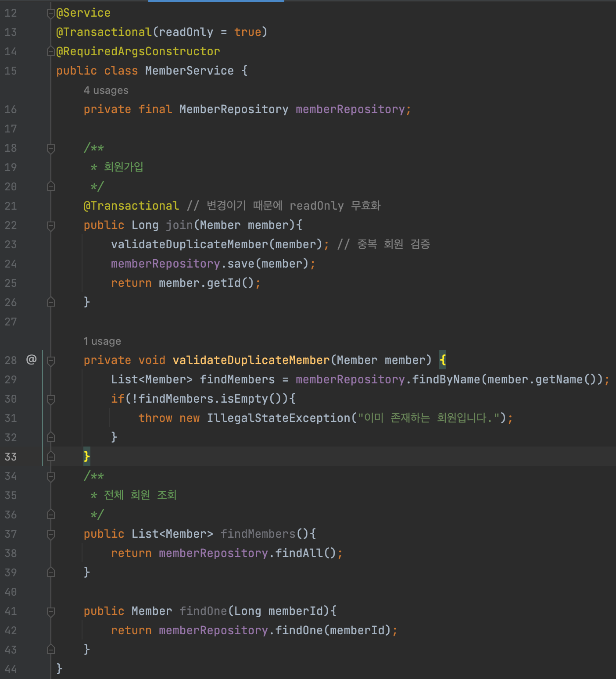Screen dimensions: 616x679
Task: Click the @ gutter icon on line 28
Action: tap(31, 360)
